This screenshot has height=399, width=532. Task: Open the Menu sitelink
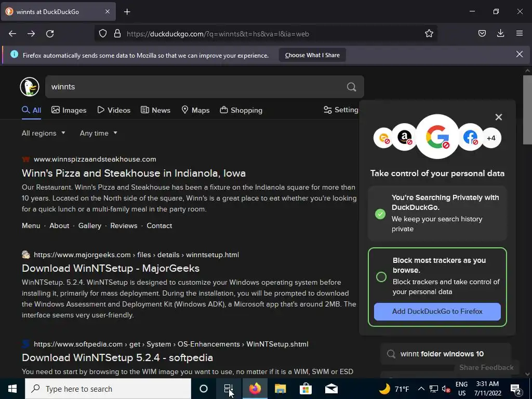31,225
